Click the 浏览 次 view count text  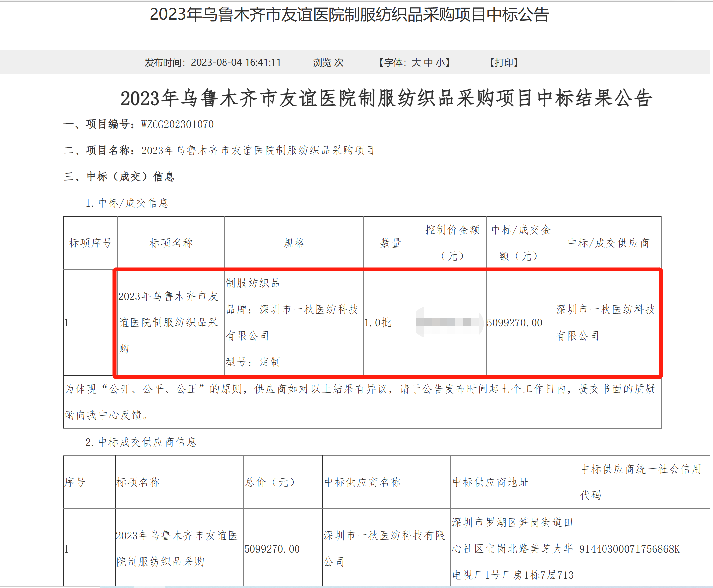[328, 63]
